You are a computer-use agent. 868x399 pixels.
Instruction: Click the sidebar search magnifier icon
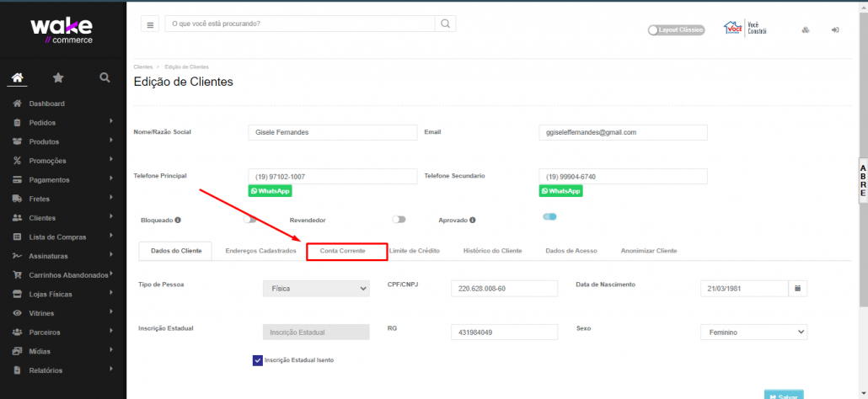[104, 77]
